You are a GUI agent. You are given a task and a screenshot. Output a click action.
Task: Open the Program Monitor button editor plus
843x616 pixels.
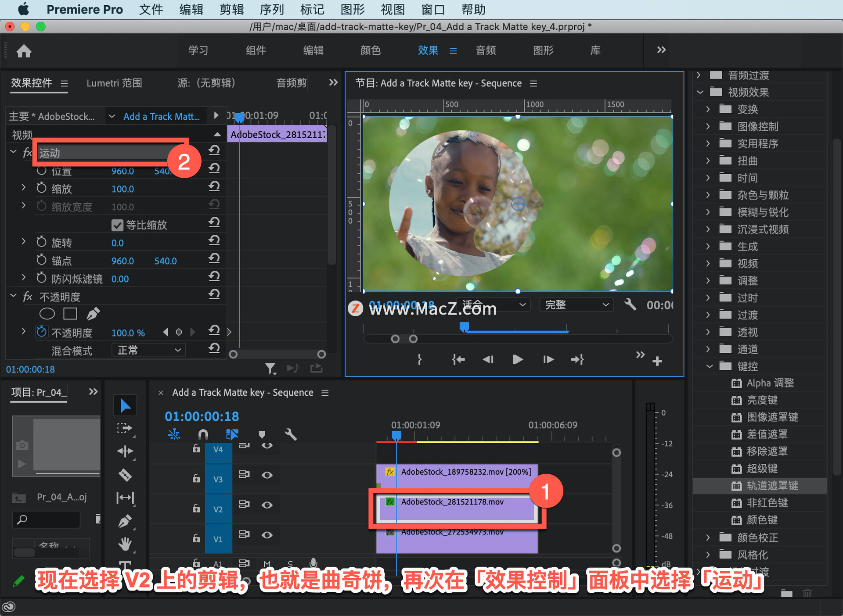click(x=657, y=361)
